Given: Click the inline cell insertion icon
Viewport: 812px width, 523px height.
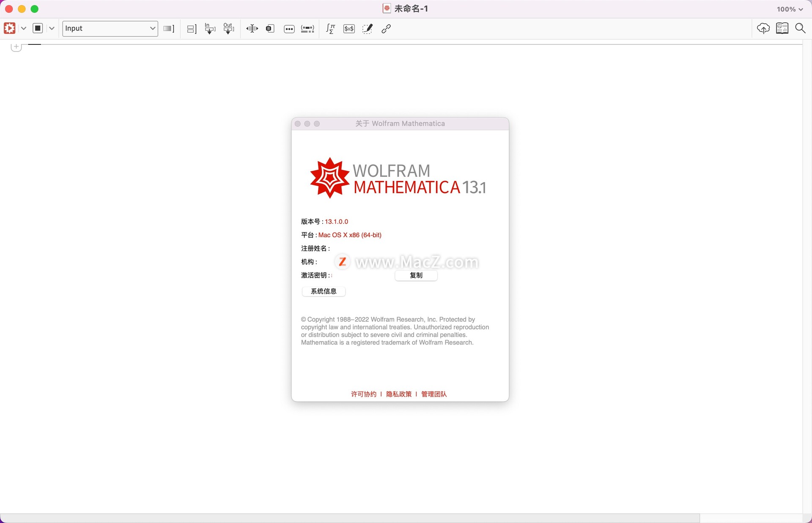Looking at the screenshot, I should pyautogui.click(x=270, y=29).
